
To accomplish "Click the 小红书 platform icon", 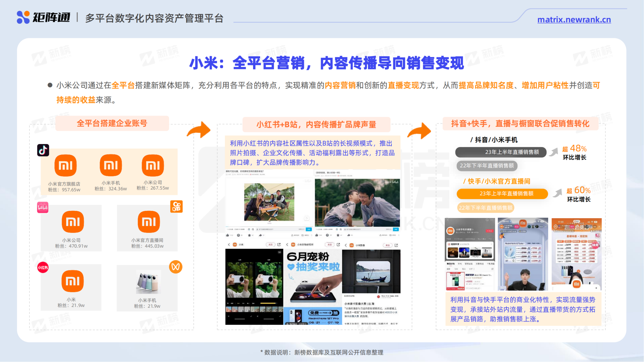I will click(43, 268).
